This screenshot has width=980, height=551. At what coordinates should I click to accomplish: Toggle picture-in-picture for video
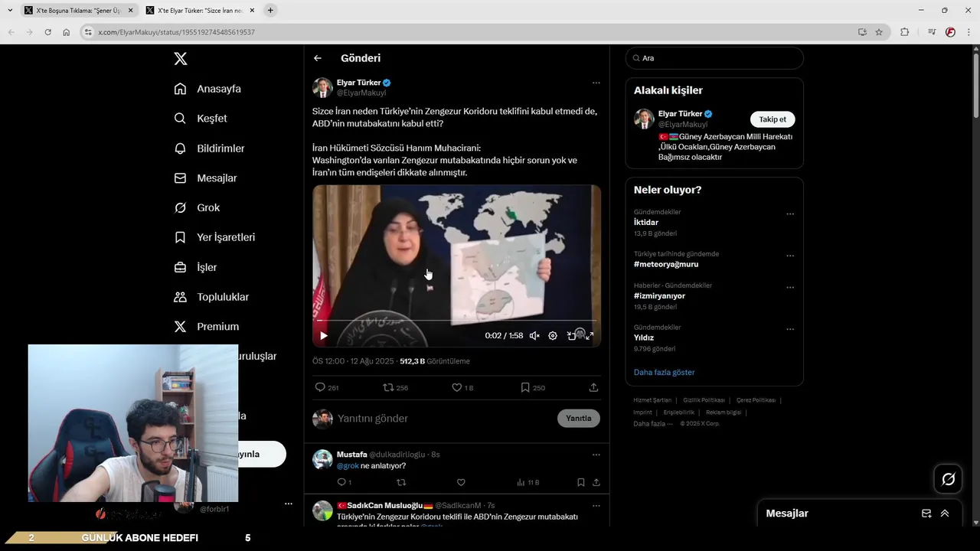[x=571, y=335]
